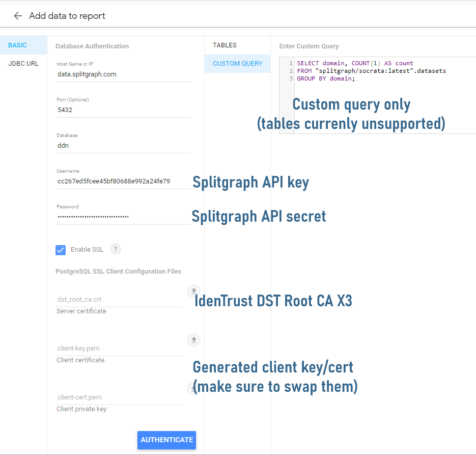Go back with the arrow icon
This screenshot has height=455, width=476.
(x=18, y=16)
